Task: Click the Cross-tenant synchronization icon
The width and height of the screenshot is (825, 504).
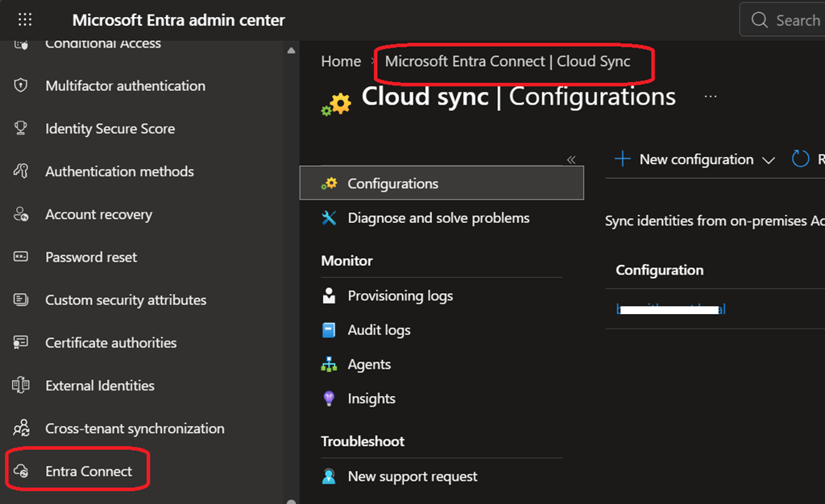Action: 21,428
